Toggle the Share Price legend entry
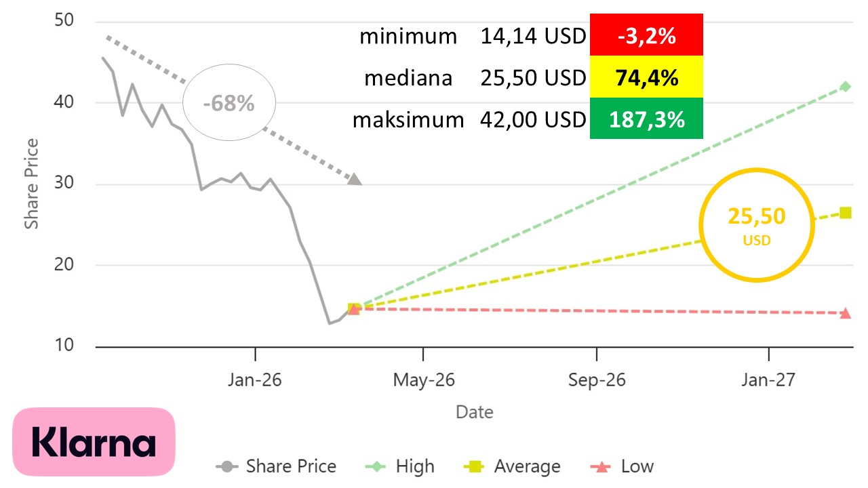 pyautogui.click(x=276, y=466)
